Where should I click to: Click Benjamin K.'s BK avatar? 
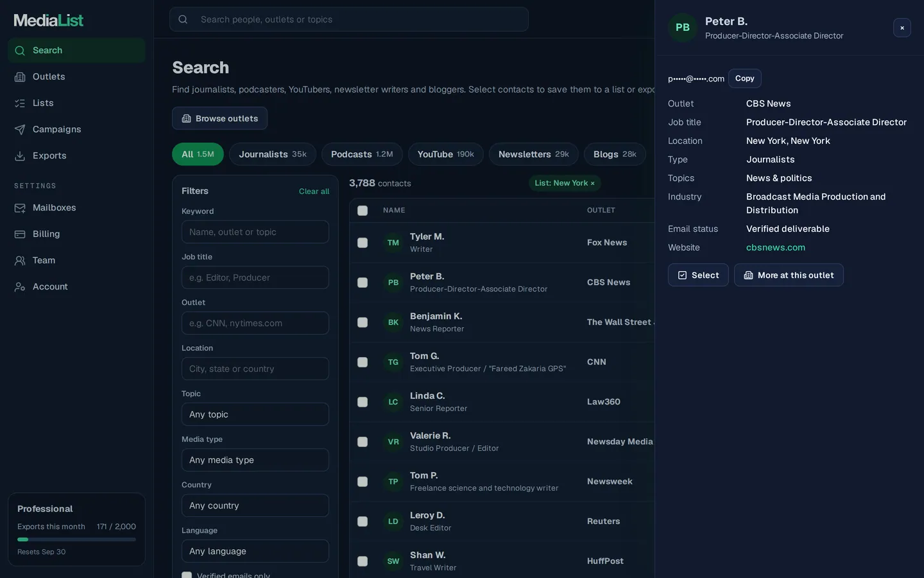pyautogui.click(x=393, y=322)
